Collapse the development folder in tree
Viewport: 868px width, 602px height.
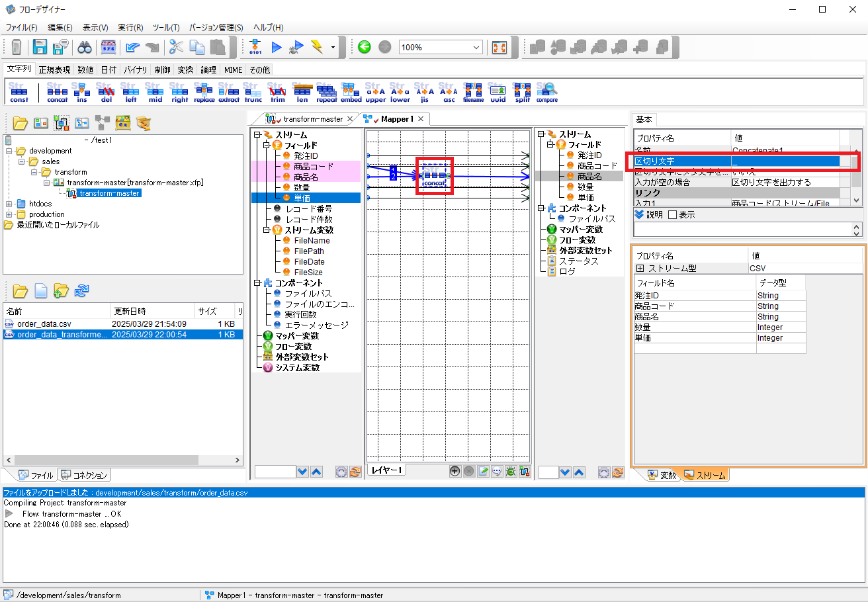point(9,151)
